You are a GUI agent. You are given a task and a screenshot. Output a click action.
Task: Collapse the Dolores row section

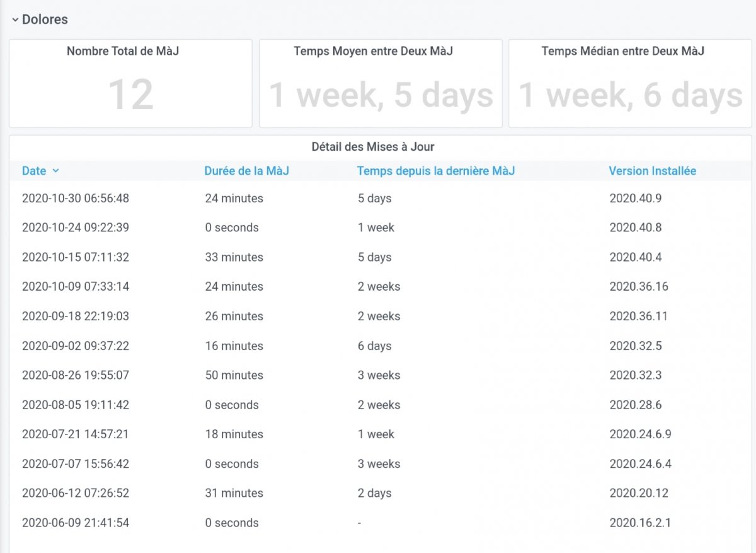[x=40, y=20]
